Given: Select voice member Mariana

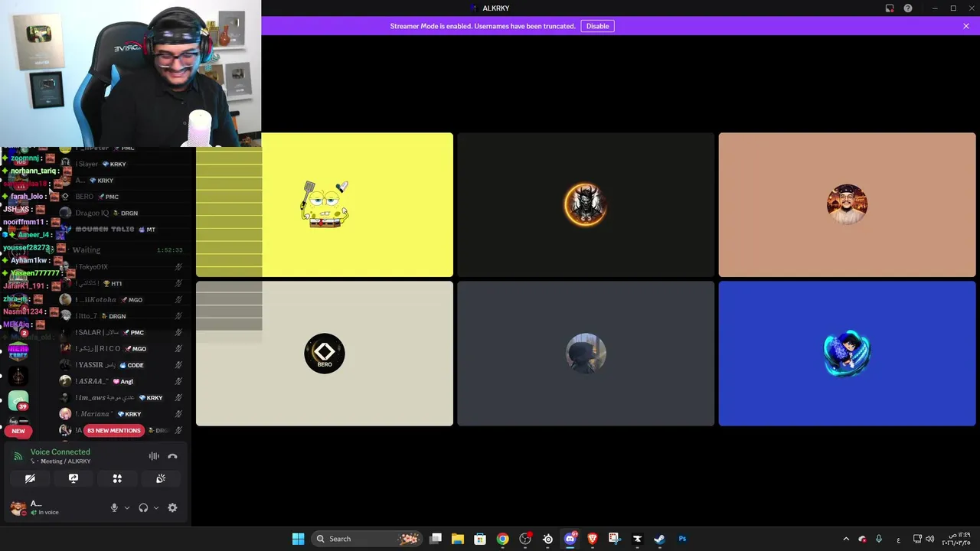Looking at the screenshot, I should [122, 414].
